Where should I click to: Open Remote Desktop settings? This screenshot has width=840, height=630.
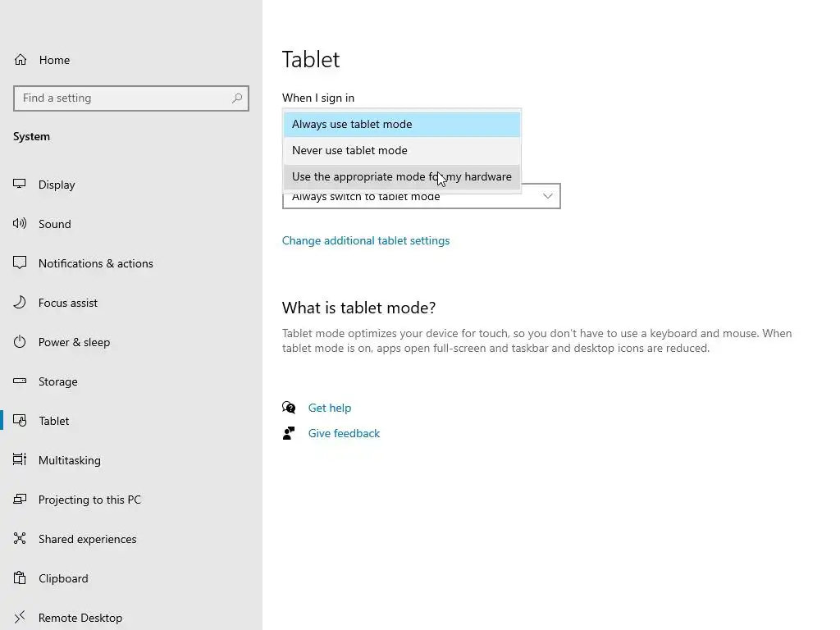click(80, 618)
